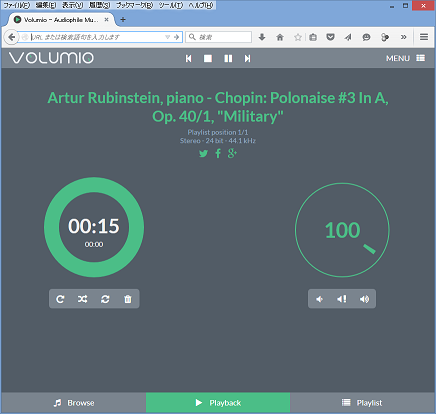Screen dimensions: 436x414
Task: Click the green playback progress ring
Action: (94, 185)
